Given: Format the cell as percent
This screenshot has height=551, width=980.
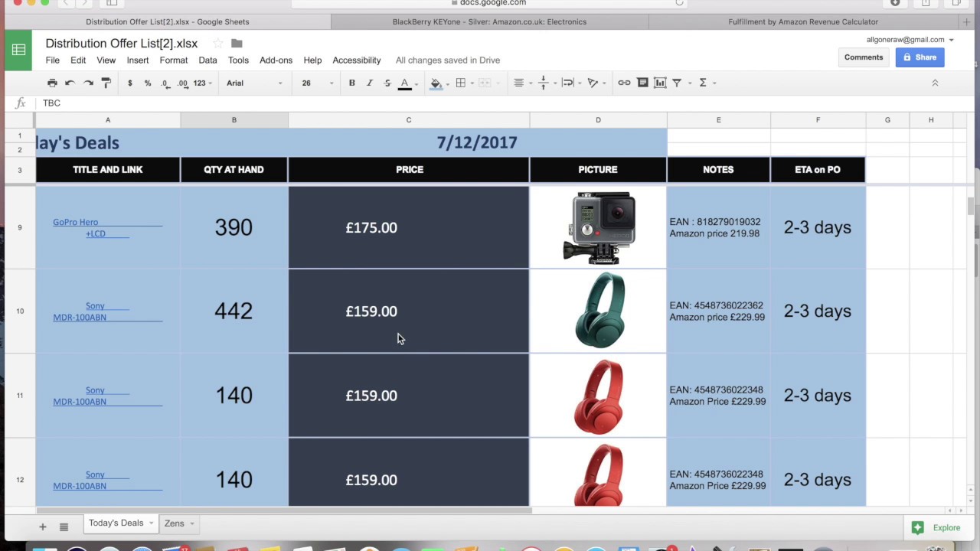Looking at the screenshot, I should [x=148, y=83].
